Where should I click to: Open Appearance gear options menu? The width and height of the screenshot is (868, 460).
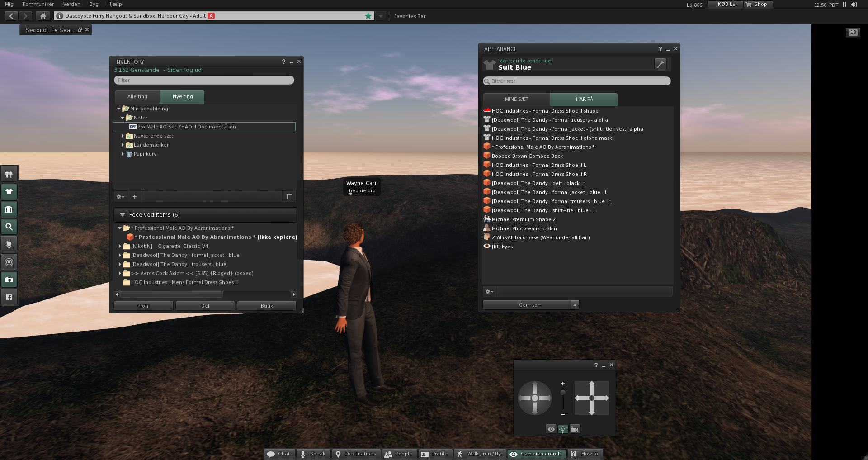(489, 292)
